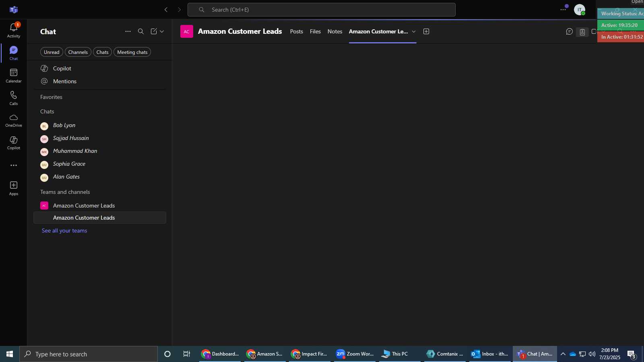Filter the chat list by Unread
Image resolution: width=644 pixels, height=362 pixels.
pos(52,52)
